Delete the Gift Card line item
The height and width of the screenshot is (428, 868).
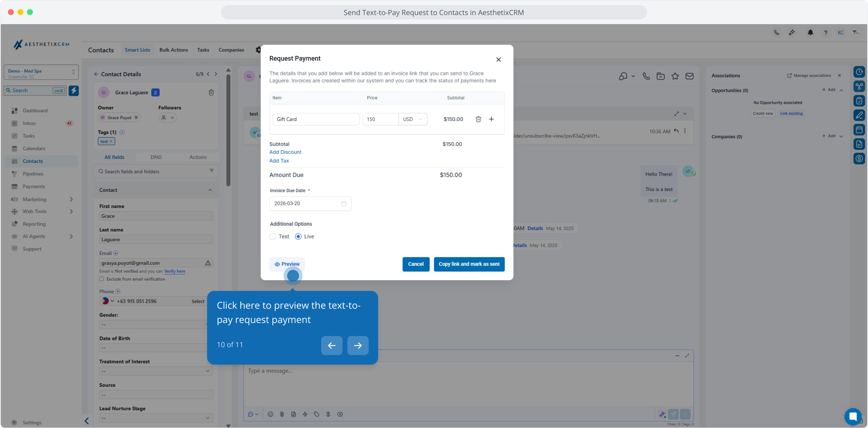pos(478,119)
